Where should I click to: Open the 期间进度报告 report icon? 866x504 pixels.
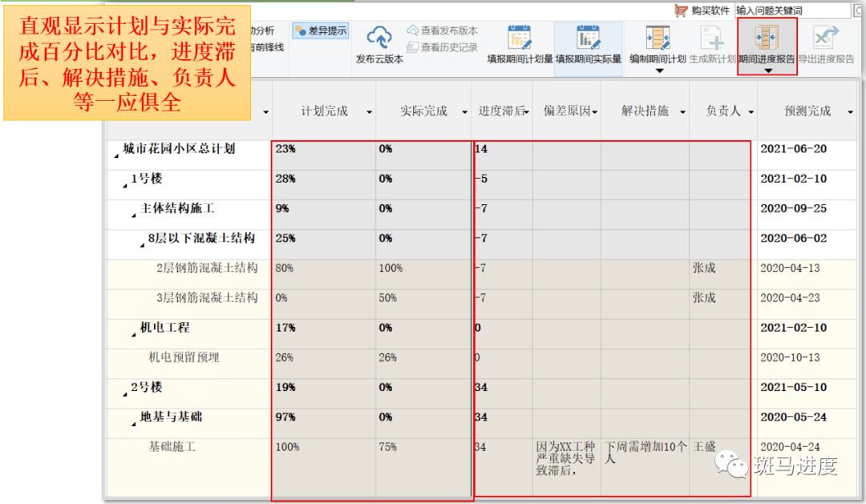click(x=767, y=38)
